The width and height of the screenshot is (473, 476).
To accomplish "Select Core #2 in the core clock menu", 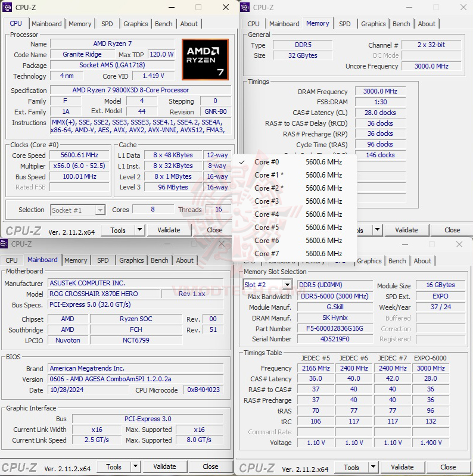I will tap(294, 188).
